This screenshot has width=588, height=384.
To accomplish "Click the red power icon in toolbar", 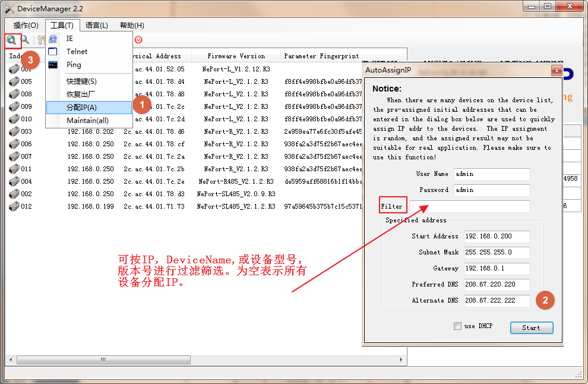I will coord(138,40).
